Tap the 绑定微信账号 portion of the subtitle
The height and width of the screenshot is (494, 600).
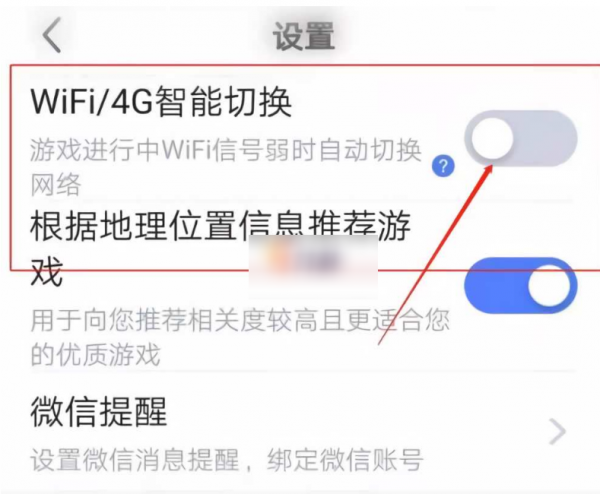click(345, 460)
